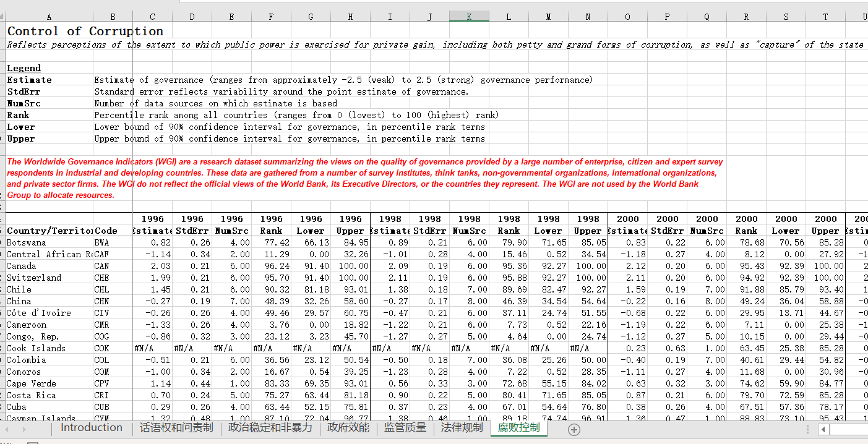868x444 pixels.
Task: Select the cell with value 3.76
Action: [271, 325]
